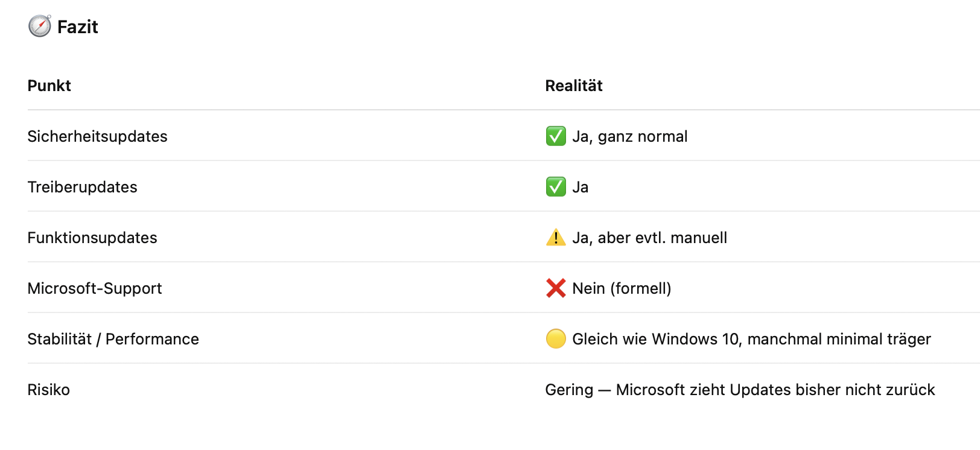This screenshot has height=450, width=980.
Task: Click the compass icon beside Fazit
Action: click(40, 27)
